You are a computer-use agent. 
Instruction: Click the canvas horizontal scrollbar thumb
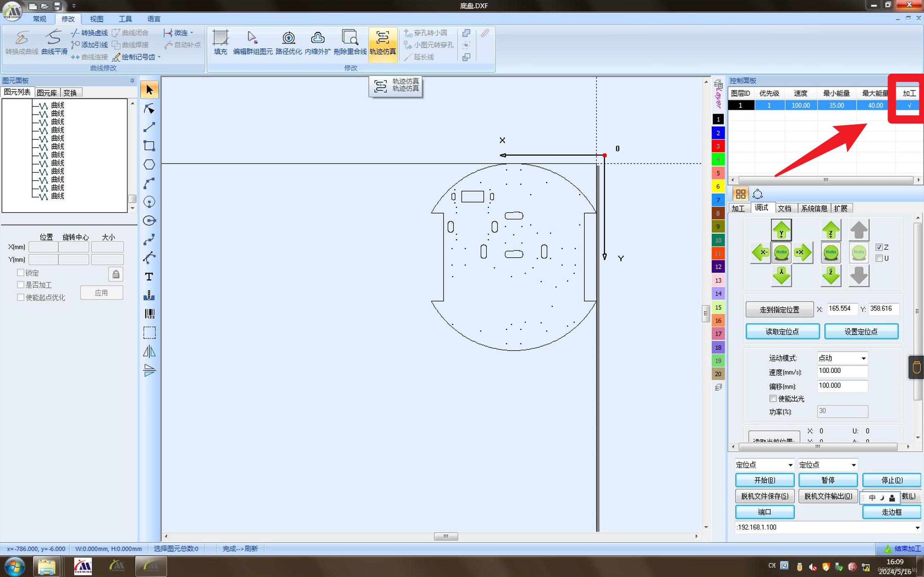(x=445, y=536)
